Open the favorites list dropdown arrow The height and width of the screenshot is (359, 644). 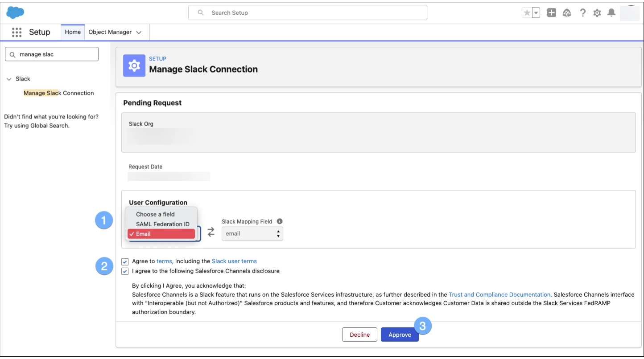[536, 13]
